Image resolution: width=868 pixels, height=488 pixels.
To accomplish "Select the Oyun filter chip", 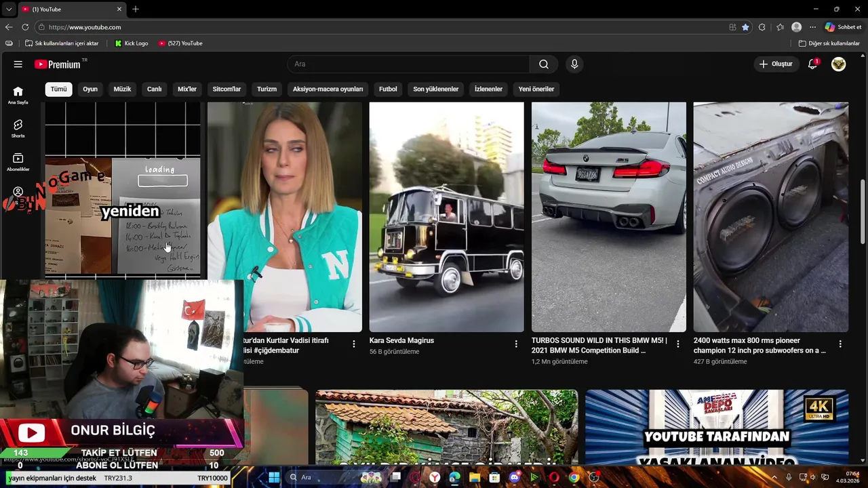I will 90,89.
